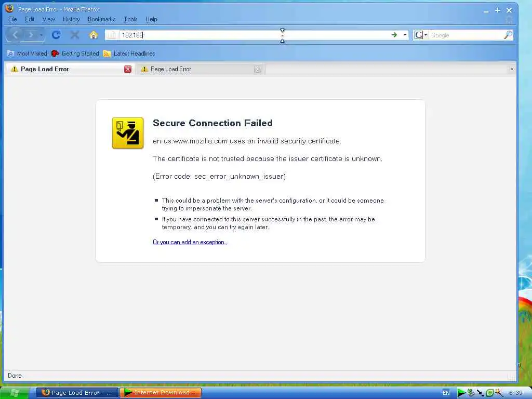Open the Tools menu
This screenshot has width=532, height=399.
tap(130, 19)
